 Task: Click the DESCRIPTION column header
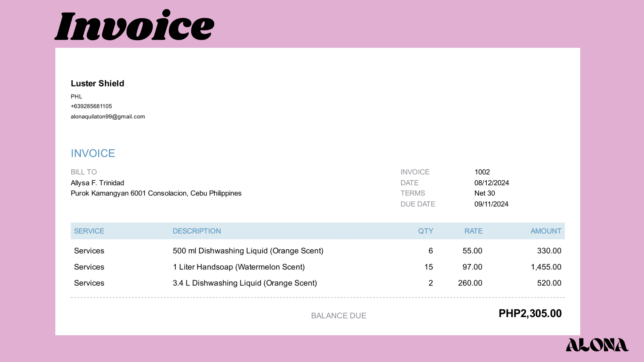(x=197, y=231)
